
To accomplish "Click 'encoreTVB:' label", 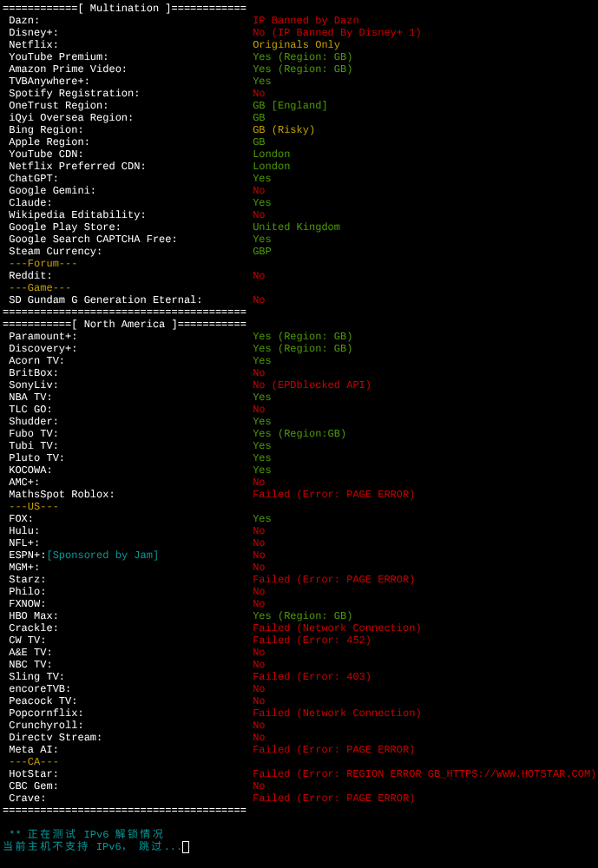I will click(x=40, y=690).
